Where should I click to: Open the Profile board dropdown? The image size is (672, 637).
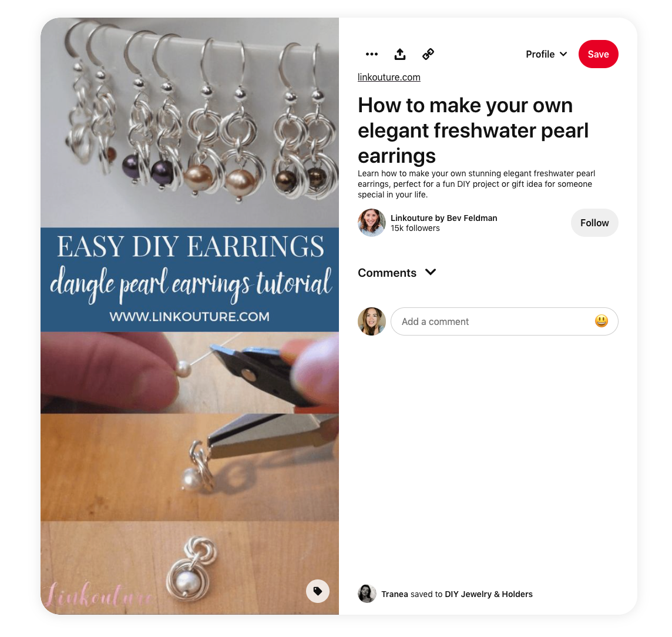[x=546, y=55]
